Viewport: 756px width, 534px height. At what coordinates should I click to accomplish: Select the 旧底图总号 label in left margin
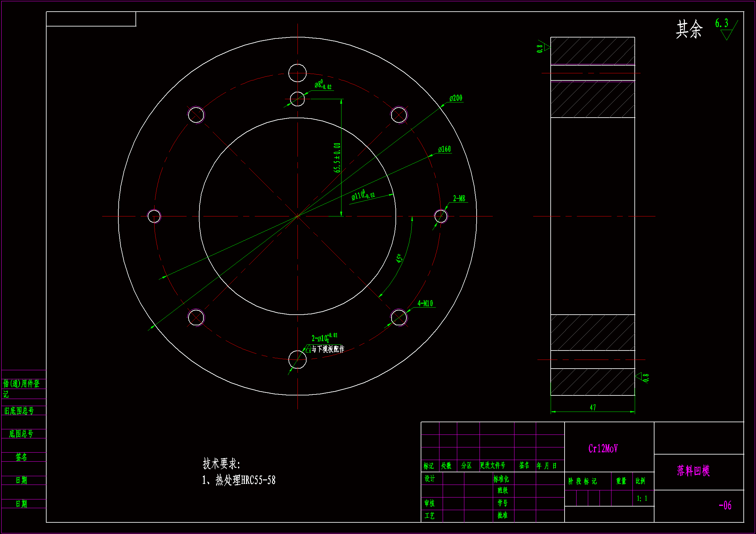pyautogui.click(x=19, y=411)
